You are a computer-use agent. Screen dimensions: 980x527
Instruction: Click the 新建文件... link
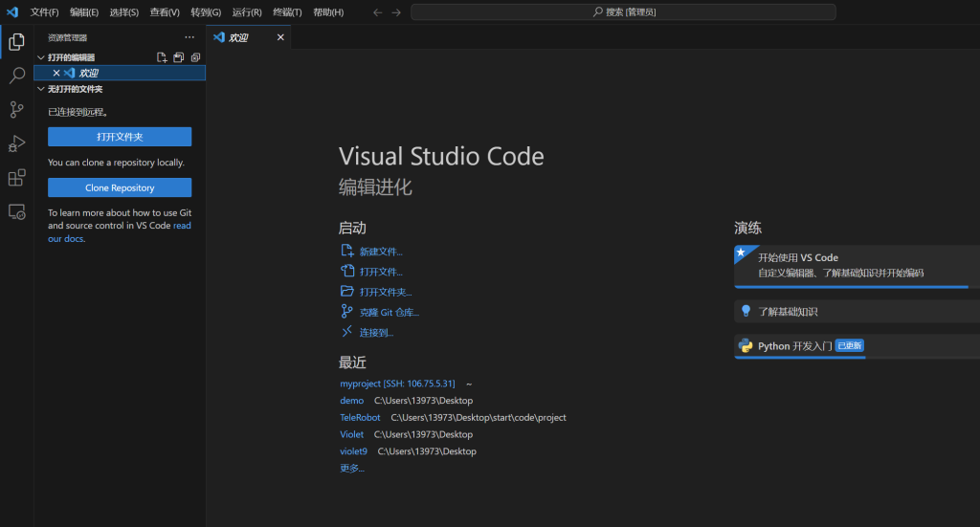(x=381, y=252)
